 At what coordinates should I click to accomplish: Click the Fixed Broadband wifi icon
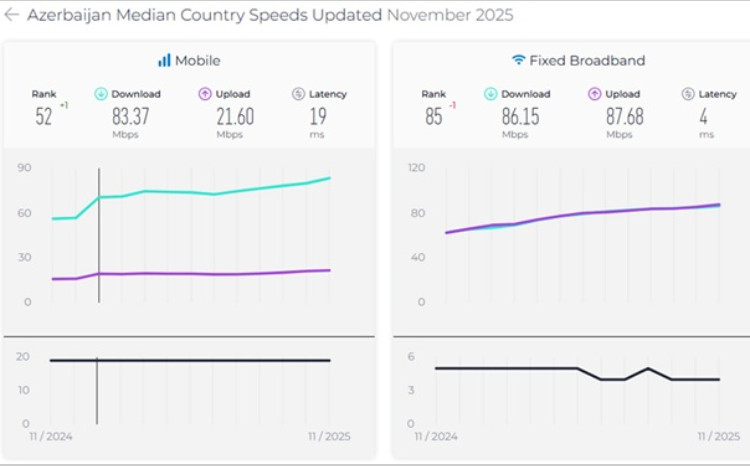(x=518, y=60)
